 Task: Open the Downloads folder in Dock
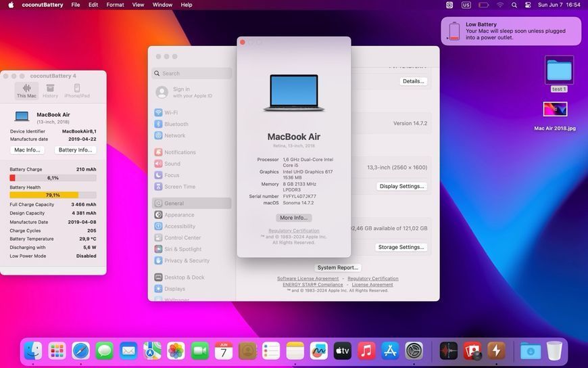click(531, 351)
